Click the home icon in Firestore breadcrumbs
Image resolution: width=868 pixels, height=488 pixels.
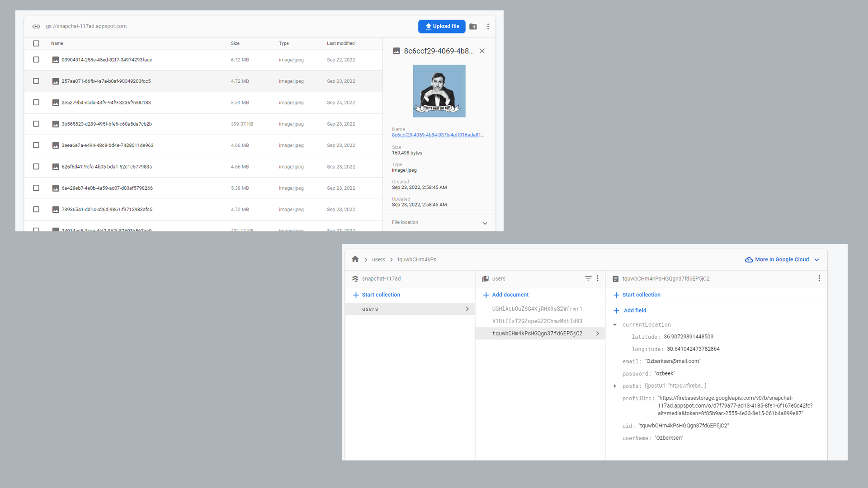(355, 259)
